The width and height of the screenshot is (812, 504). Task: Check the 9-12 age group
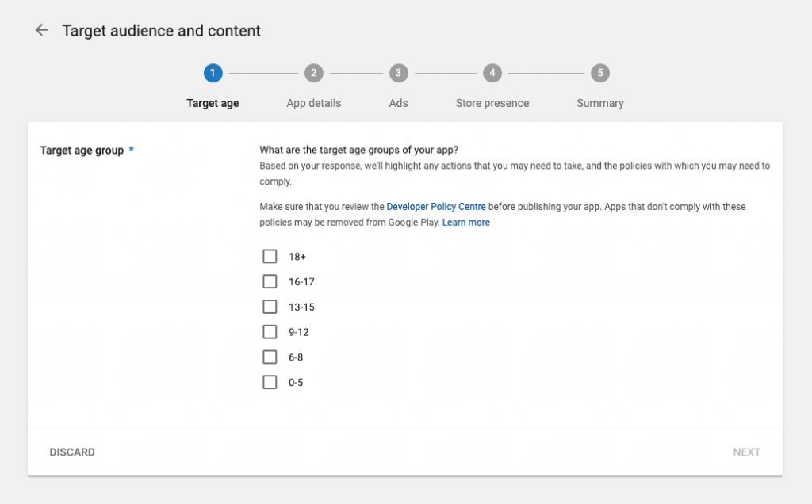point(270,331)
